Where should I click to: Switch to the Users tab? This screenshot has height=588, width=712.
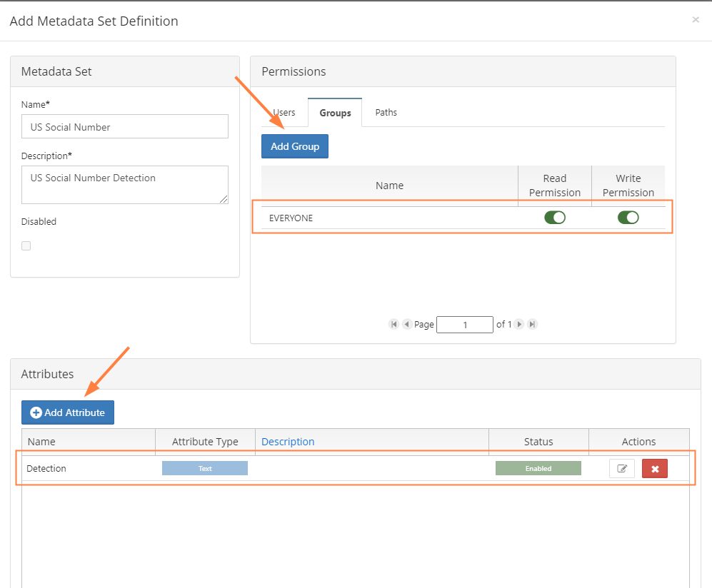284,113
